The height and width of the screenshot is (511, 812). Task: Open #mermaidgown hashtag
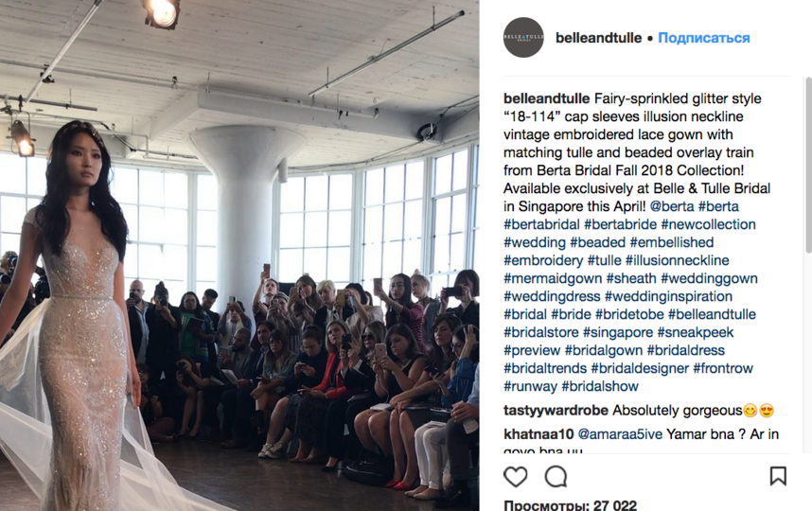point(553,278)
